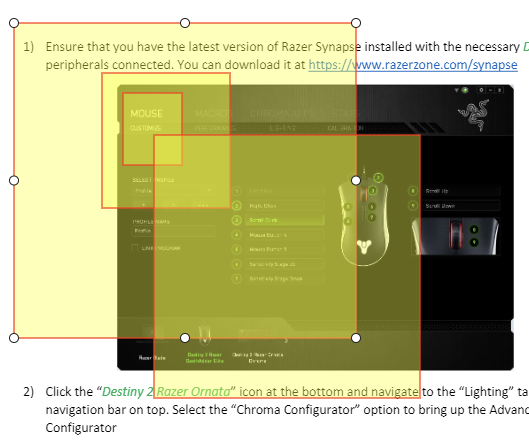Add a new profile with the plus button
Viewport: 529px width, 441px height.
[144, 205]
